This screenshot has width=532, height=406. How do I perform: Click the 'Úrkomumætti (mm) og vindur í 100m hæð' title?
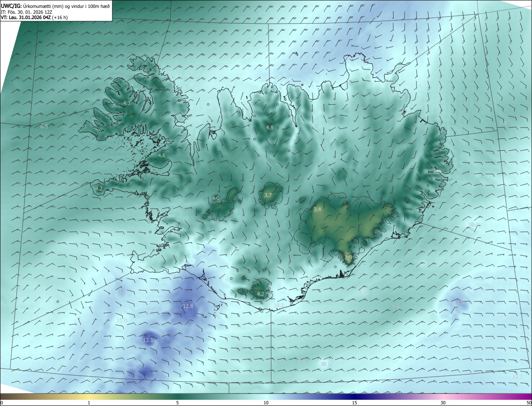coord(66,6)
